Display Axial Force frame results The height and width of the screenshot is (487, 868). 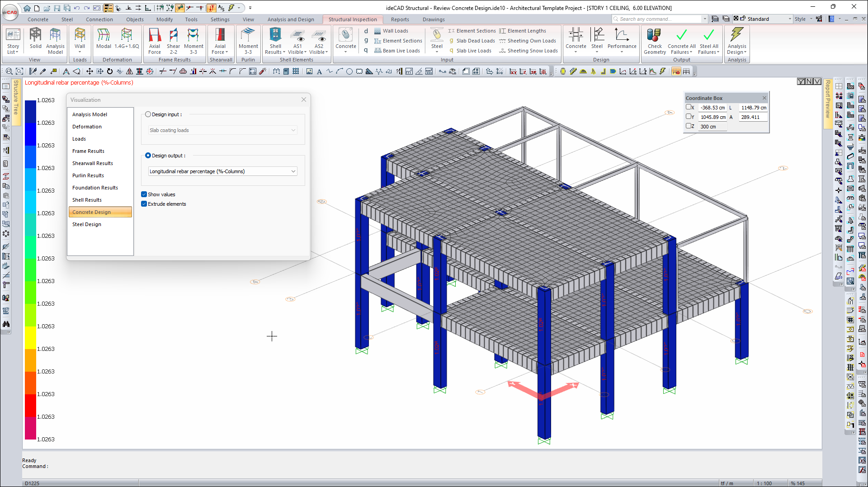click(155, 41)
